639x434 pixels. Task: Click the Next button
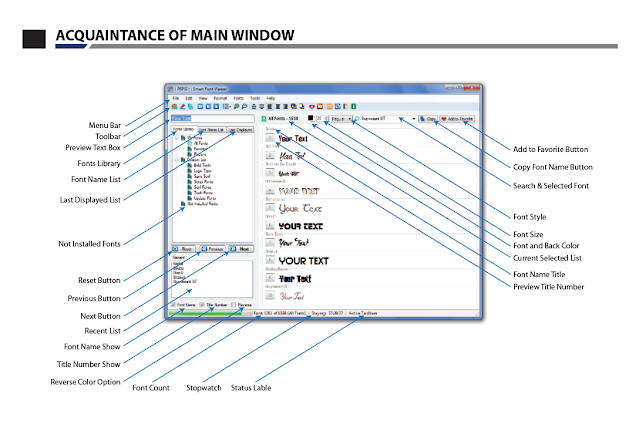240,249
